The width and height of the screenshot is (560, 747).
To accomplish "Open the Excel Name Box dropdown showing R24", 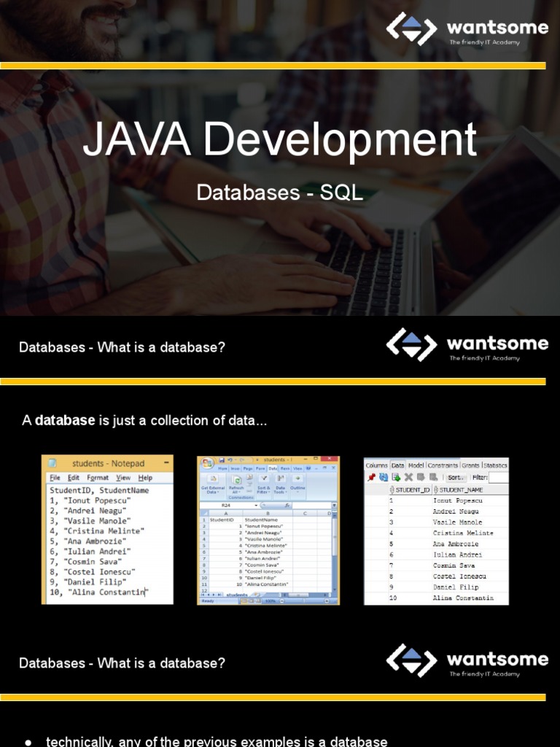I will (x=256, y=505).
